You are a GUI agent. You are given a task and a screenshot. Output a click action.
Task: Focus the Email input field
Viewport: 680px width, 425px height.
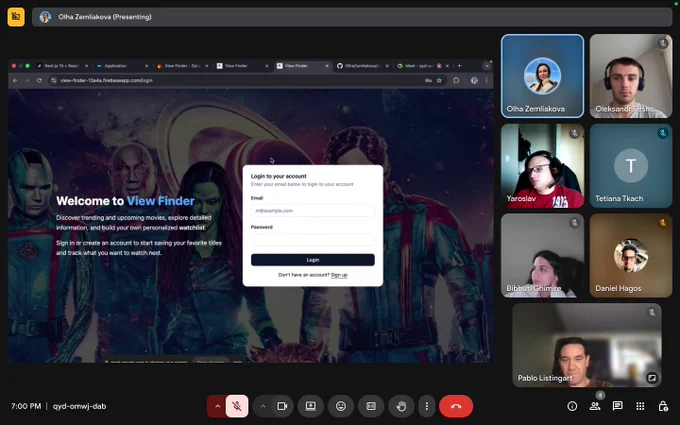point(313,211)
